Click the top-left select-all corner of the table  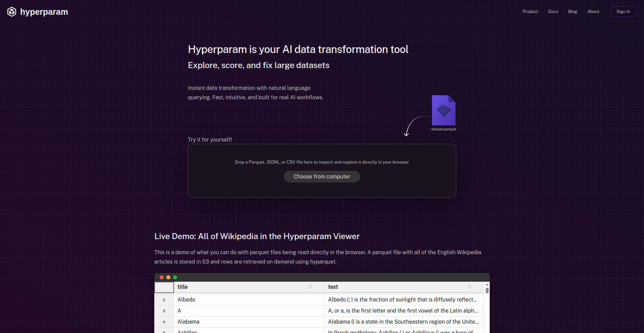pos(164,287)
